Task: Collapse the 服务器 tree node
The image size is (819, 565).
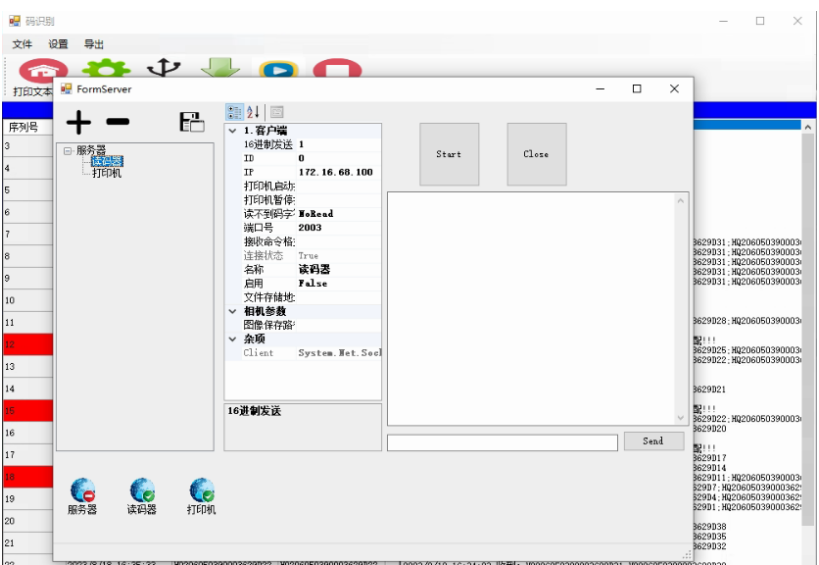Action: coord(67,151)
